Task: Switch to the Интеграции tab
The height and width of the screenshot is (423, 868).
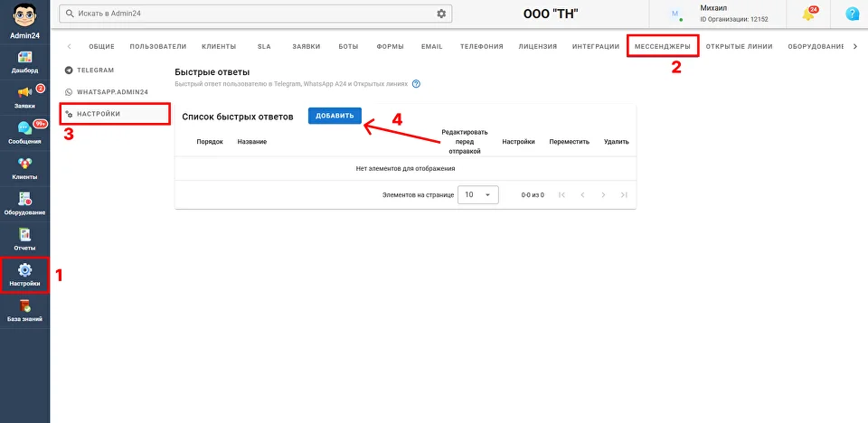Action: [596, 46]
